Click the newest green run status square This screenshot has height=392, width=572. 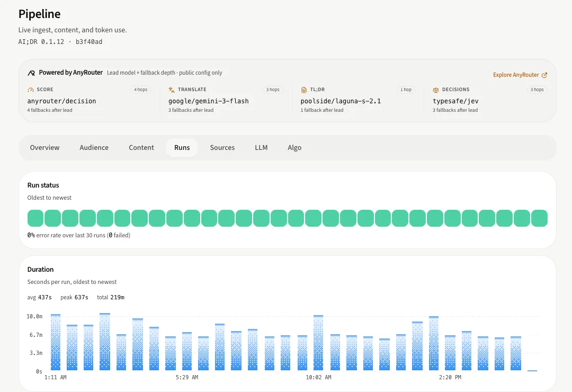pyautogui.click(x=539, y=218)
